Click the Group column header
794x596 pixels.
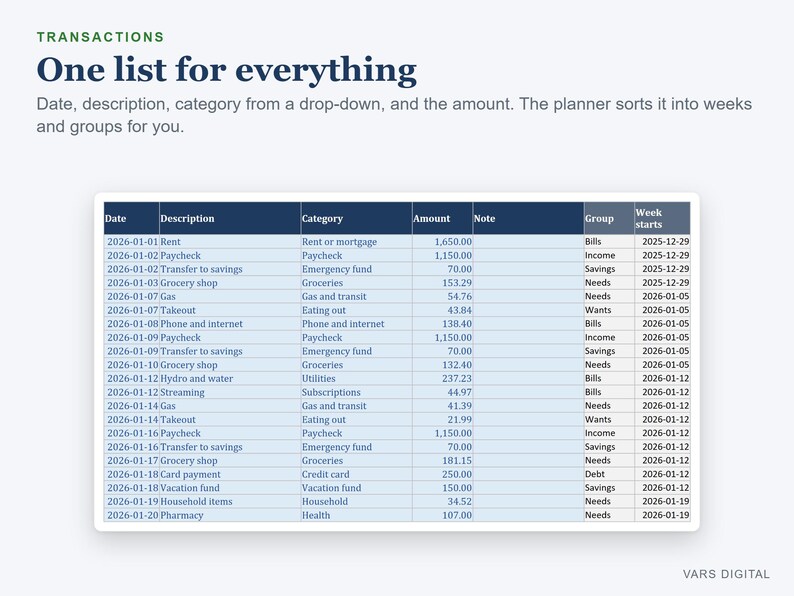tap(609, 218)
